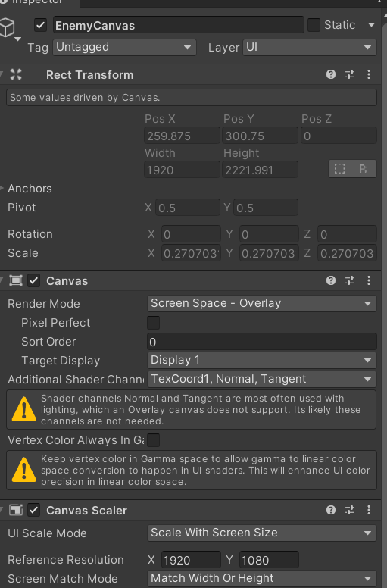The image size is (387, 588).
Task: Open Canvas Scaler more options menu
Action: pyautogui.click(x=369, y=510)
